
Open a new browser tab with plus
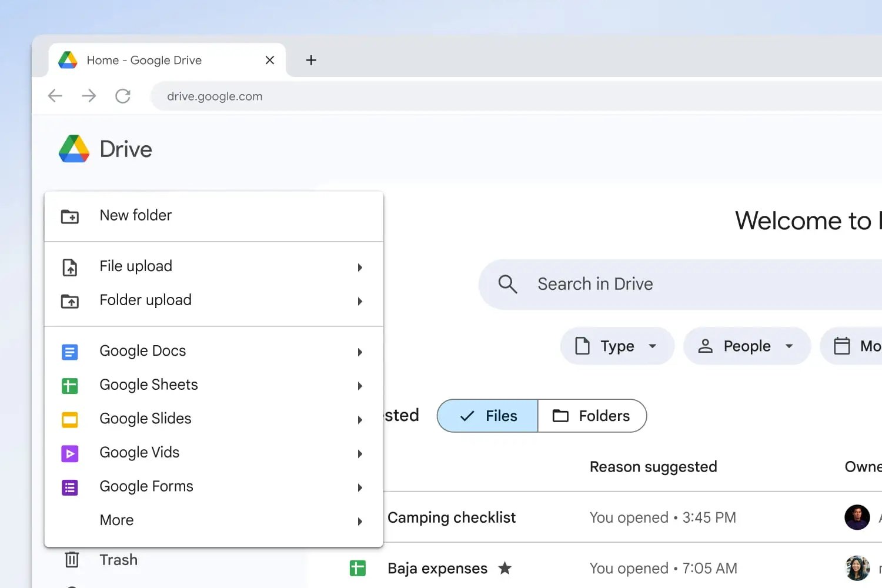pos(311,60)
